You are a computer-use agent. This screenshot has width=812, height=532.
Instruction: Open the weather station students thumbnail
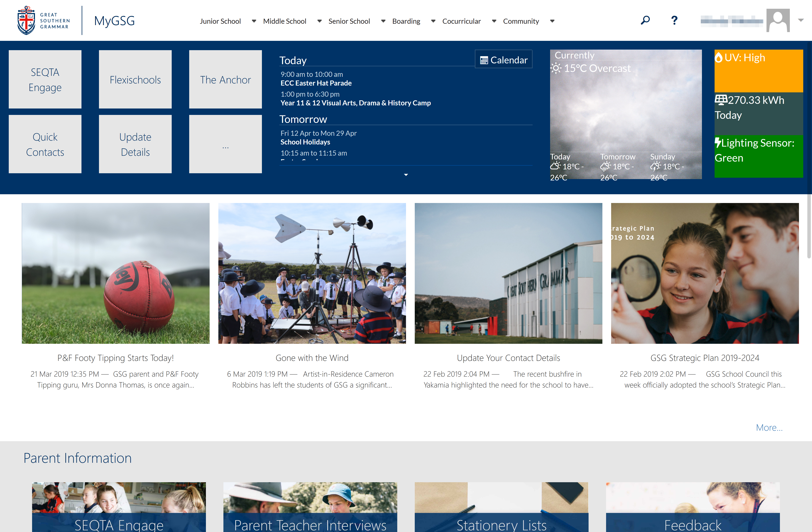(x=312, y=273)
